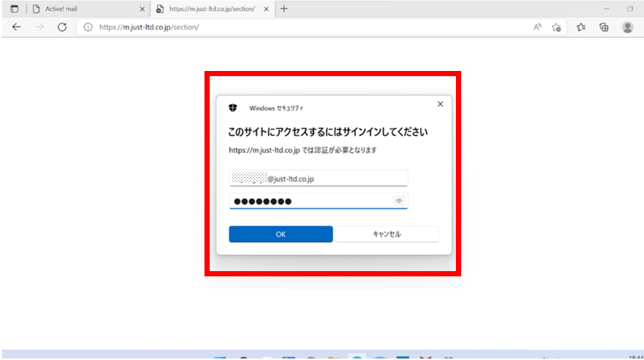This screenshot has height=360, width=644.
Task: Start the Read aloud feature
Action: (537, 27)
